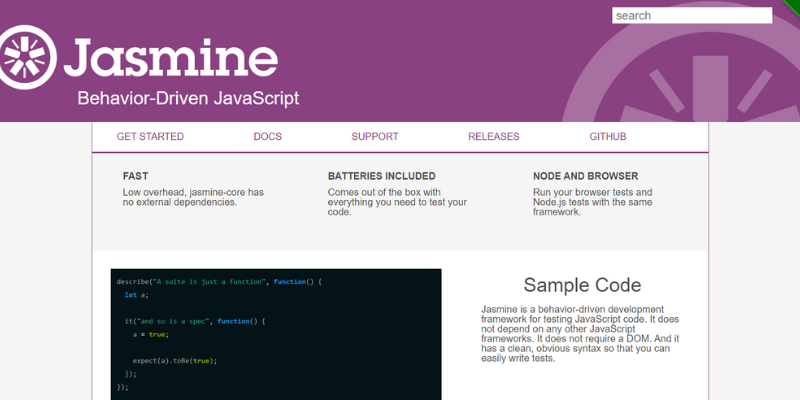Click the 'let a;' code line

[x=136, y=295]
